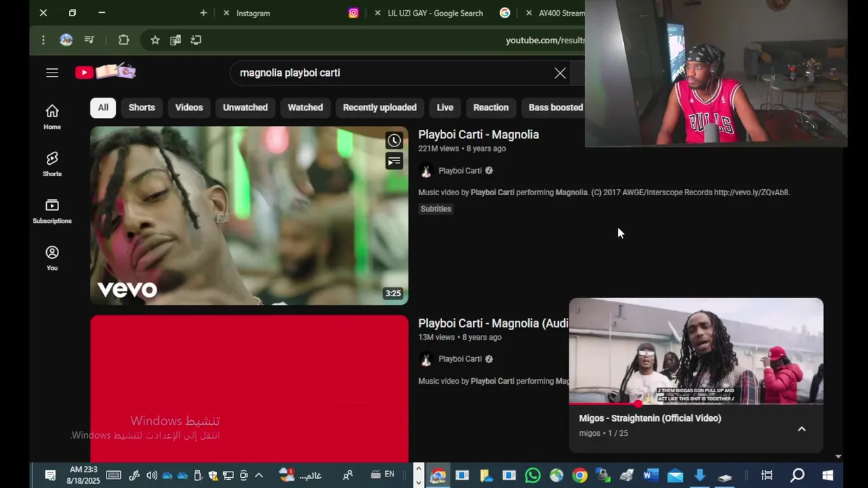868x488 pixels.
Task: Clear the search box with X
Action: pyautogui.click(x=560, y=73)
